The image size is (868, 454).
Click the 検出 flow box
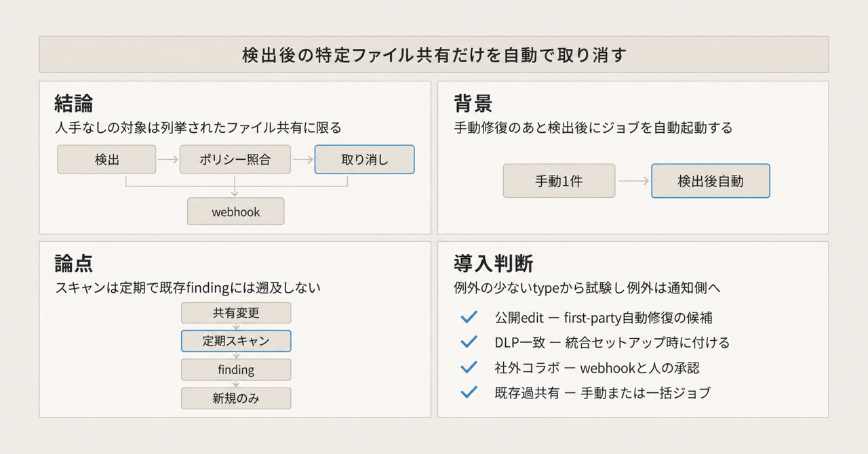pos(107,159)
